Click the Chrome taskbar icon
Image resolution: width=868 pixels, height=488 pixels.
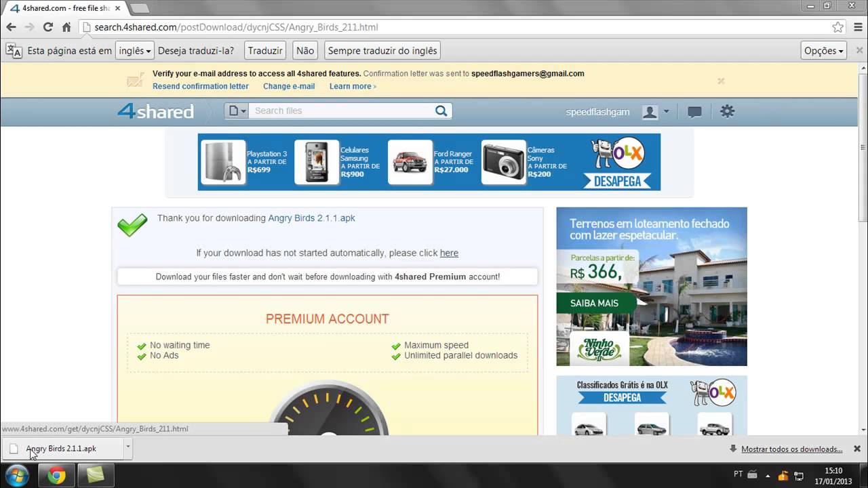coord(56,476)
